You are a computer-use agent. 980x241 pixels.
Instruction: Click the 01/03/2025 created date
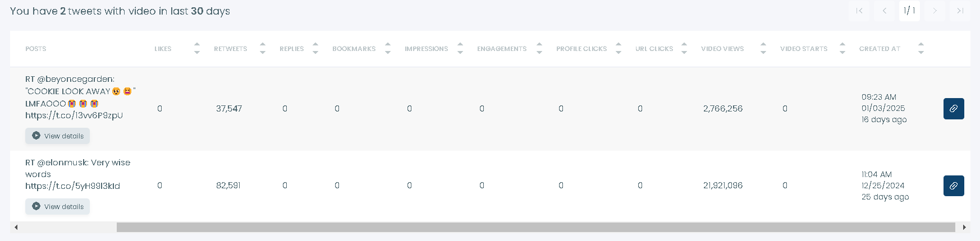click(x=883, y=108)
